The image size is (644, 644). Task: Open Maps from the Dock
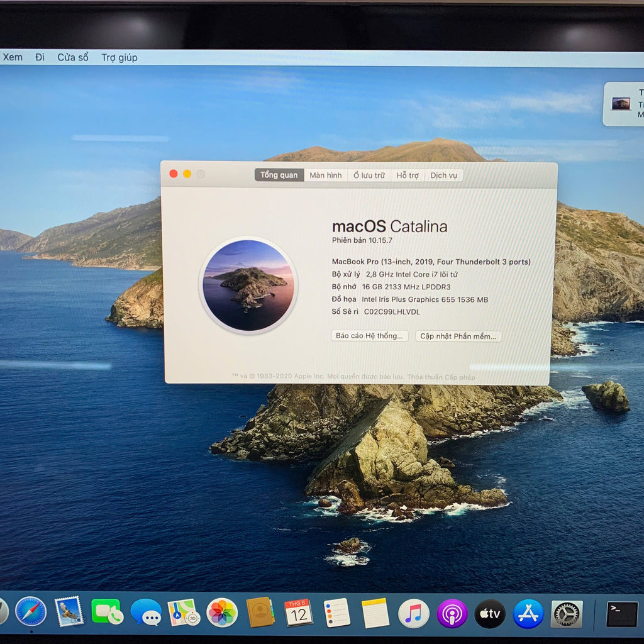pos(184,613)
